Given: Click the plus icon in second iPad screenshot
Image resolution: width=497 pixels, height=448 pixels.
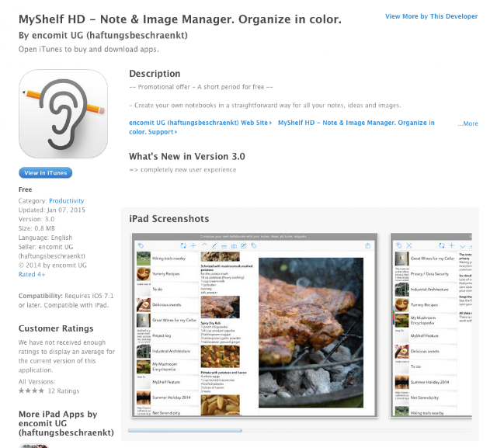Looking at the screenshot, I should coord(452,245).
